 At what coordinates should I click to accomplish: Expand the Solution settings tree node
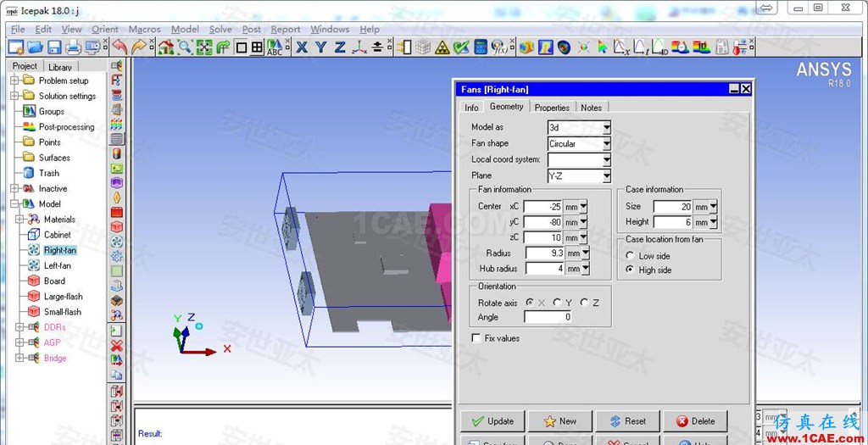(14, 96)
